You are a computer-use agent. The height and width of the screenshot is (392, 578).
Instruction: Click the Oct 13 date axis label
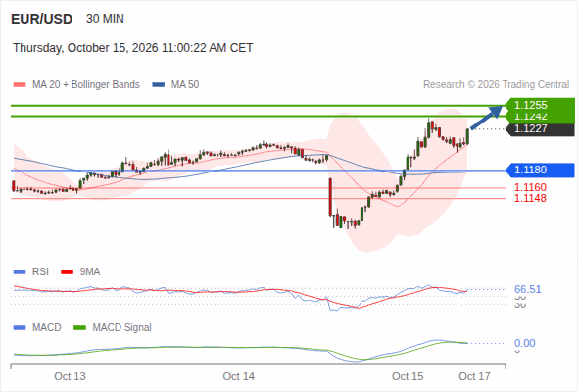click(70, 376)
